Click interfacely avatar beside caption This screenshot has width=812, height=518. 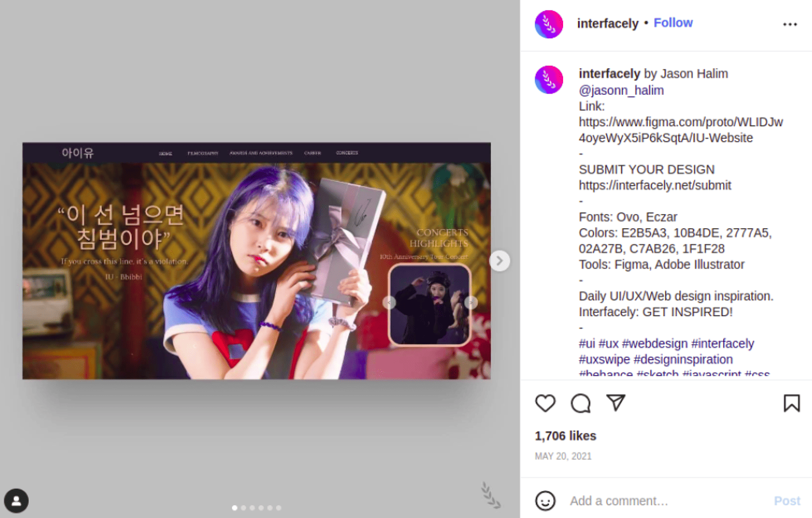[549, 80]
